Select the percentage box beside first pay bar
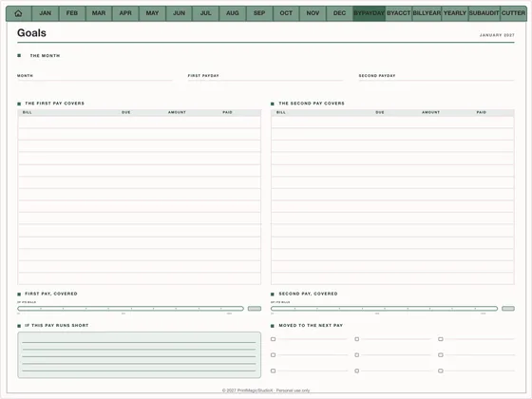The image size is (532, 399). [255, 309]
